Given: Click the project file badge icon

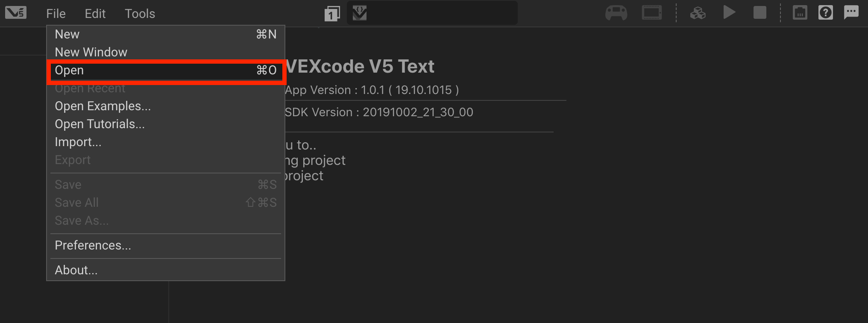Looking at the screenshot, I should coord(360,13).
